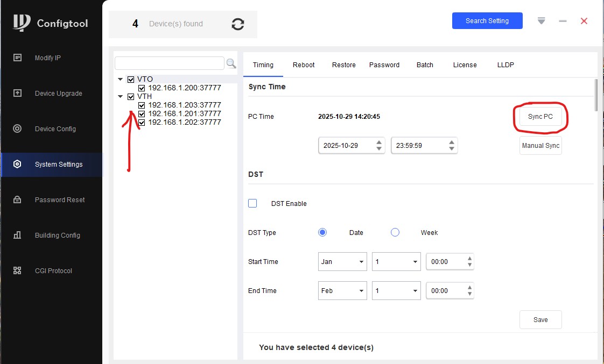Open Building Config sidebar icon
This screenshot has width=604, height=364.
coord(17,235)
